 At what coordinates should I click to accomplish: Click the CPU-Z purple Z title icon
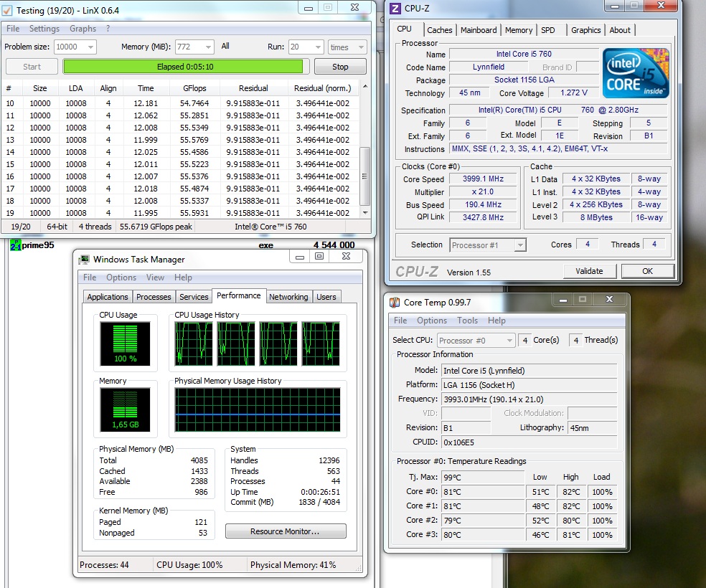(x=395, y=8)
